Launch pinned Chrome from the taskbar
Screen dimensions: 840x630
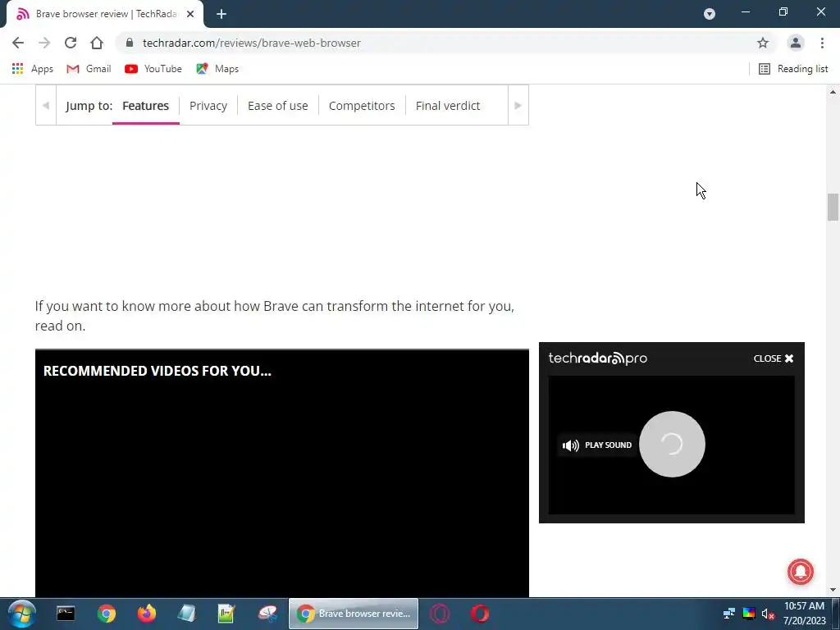pos(106,614)
